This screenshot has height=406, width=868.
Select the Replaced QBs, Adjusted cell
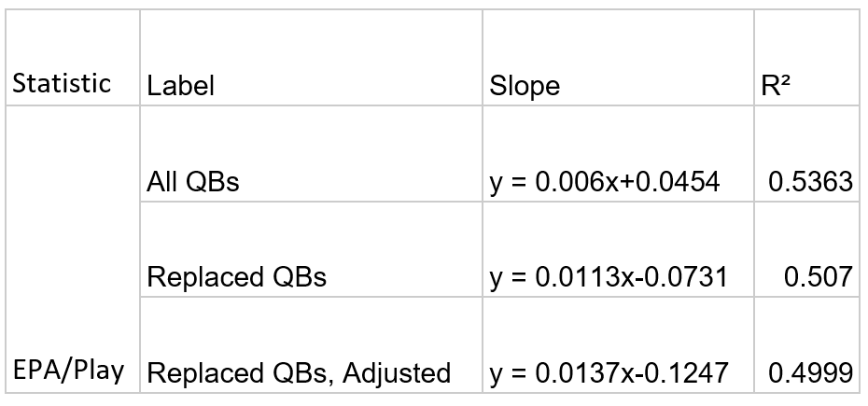click(x=299, y=373)
